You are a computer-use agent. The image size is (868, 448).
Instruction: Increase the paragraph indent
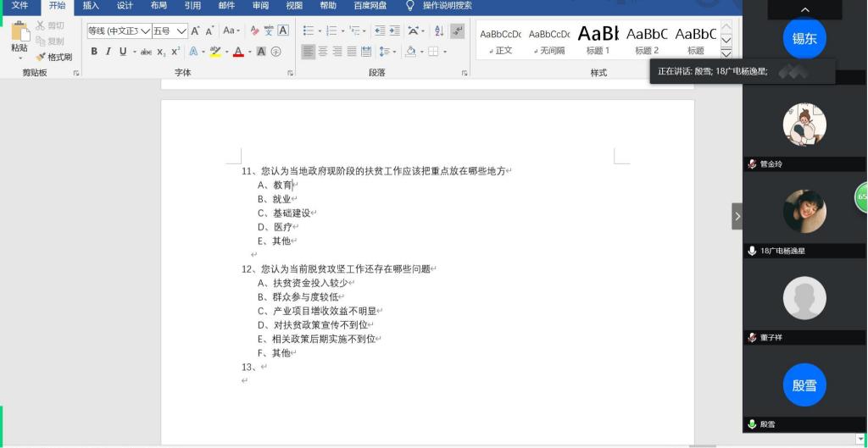396,31
